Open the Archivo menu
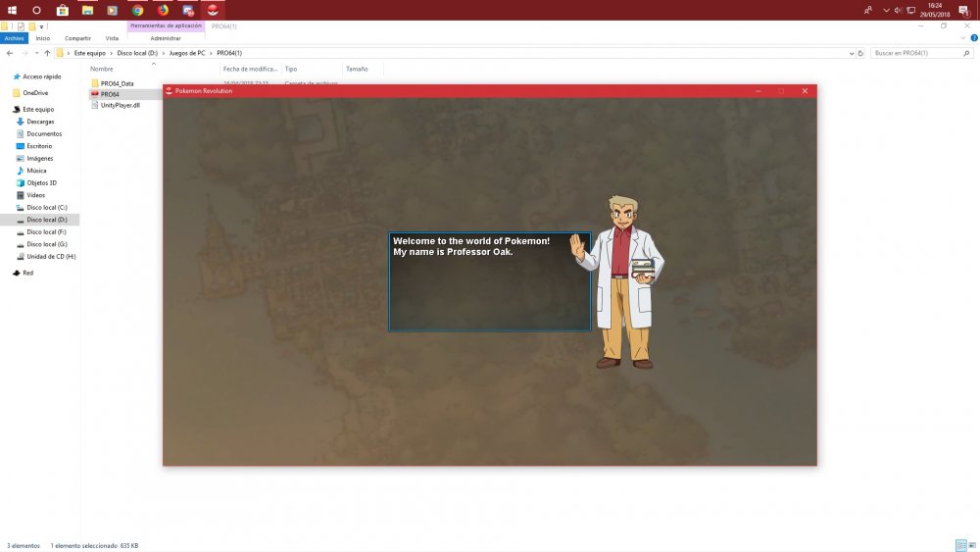Image resolution: width=980 pixels, height=552 pixels. 14,38
